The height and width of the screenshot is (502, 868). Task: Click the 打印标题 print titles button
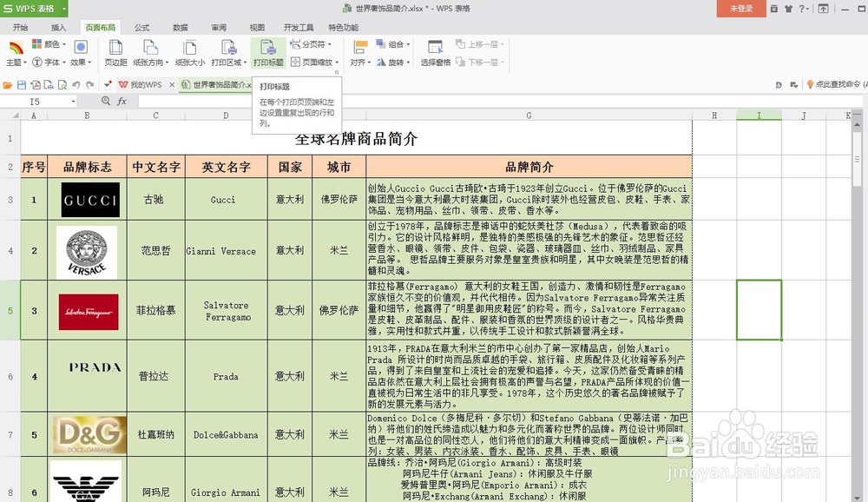click(x=268, y=53)
